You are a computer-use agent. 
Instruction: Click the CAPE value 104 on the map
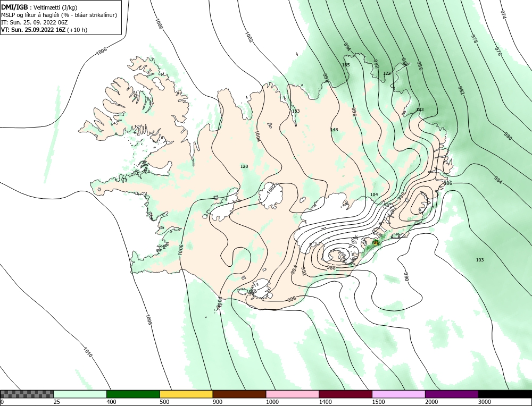pos(374,194)
